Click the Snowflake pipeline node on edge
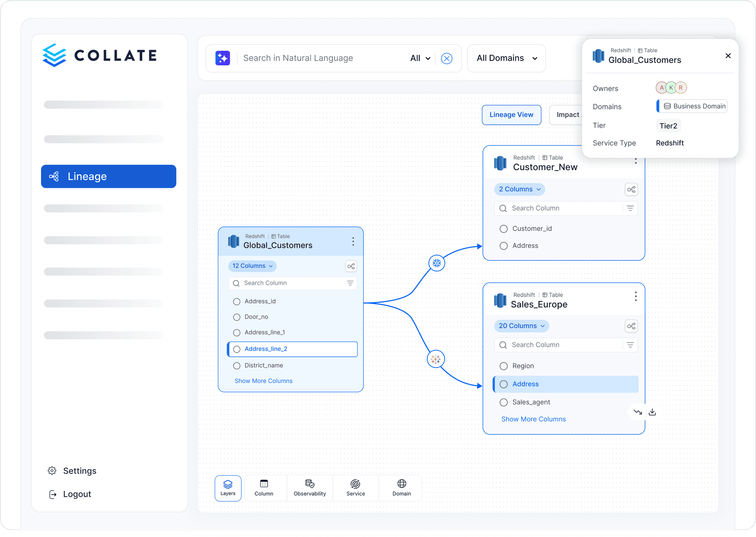 click(x=437, y=263)
